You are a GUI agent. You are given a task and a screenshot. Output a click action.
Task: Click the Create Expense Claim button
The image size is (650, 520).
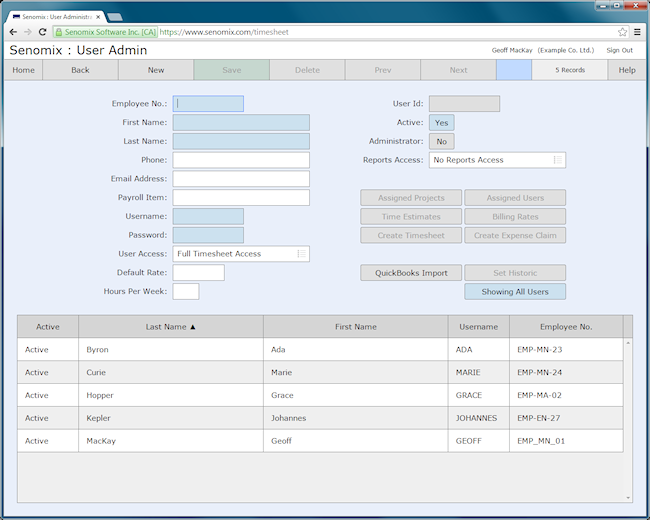pyautogui.click(x=515, y=235)
